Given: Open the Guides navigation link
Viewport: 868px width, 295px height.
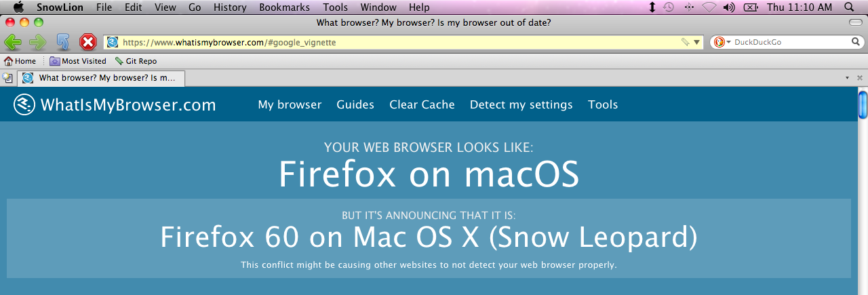Looking at the screenshot, I should (x=355, y=104).
